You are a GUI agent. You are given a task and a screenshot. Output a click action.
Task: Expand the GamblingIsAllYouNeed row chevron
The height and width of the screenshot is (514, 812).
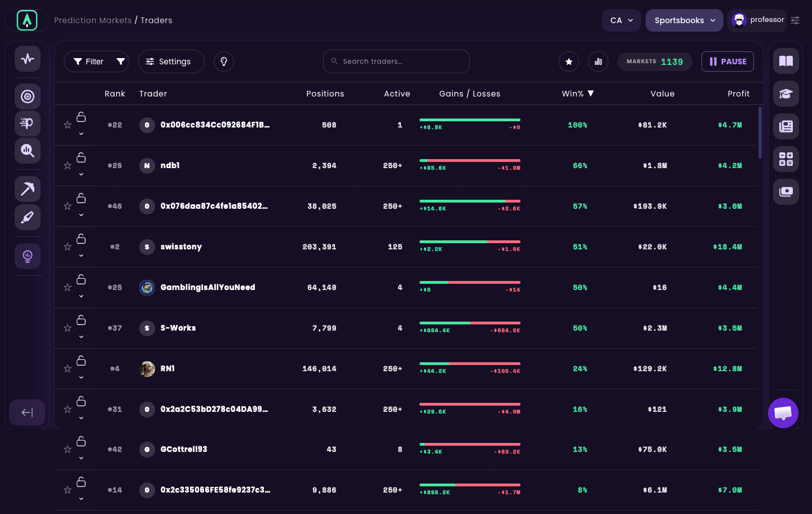(x=81, y=296)
